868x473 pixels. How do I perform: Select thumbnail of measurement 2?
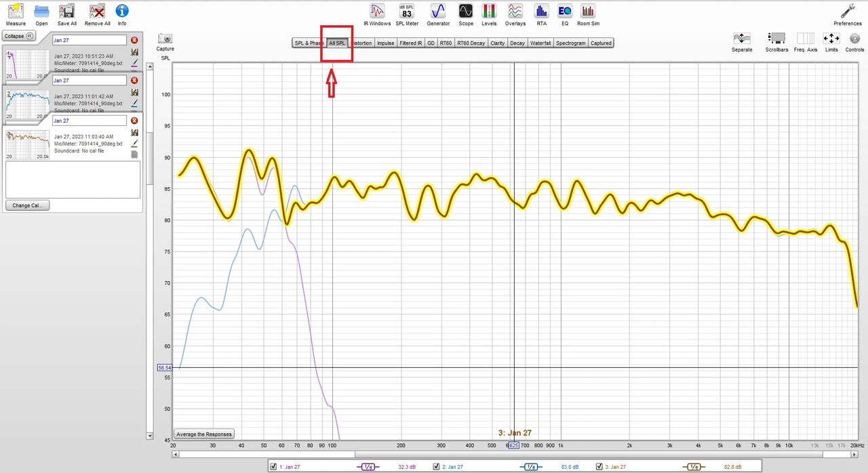click(27, 104)
